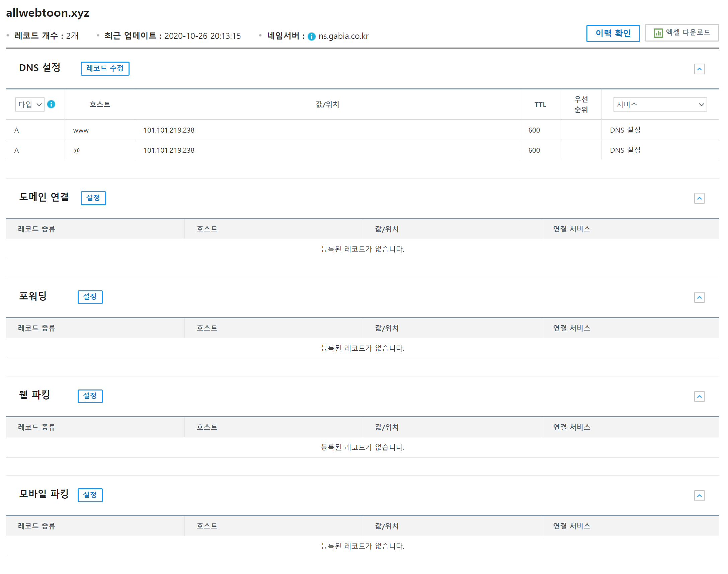Click DNS 설정 link on the www A record
Viewport: 728px width, 574px height.
[624, 130]
